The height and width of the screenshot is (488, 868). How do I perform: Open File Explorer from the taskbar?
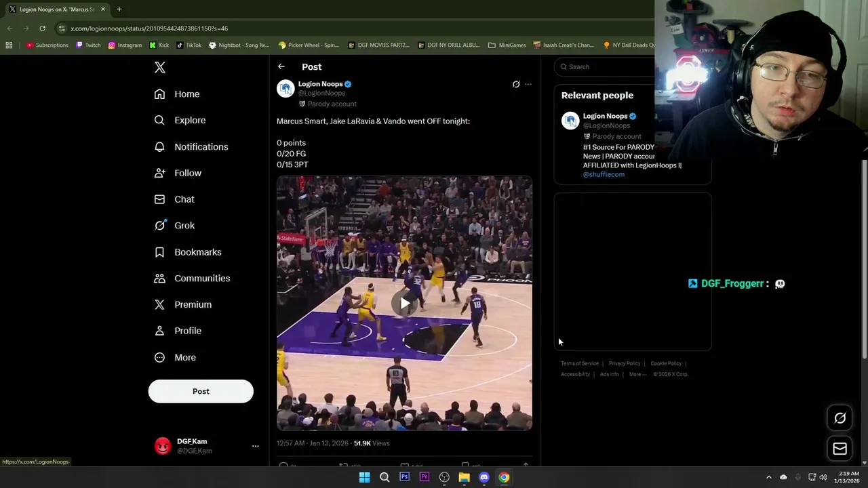tap(464, 477)
